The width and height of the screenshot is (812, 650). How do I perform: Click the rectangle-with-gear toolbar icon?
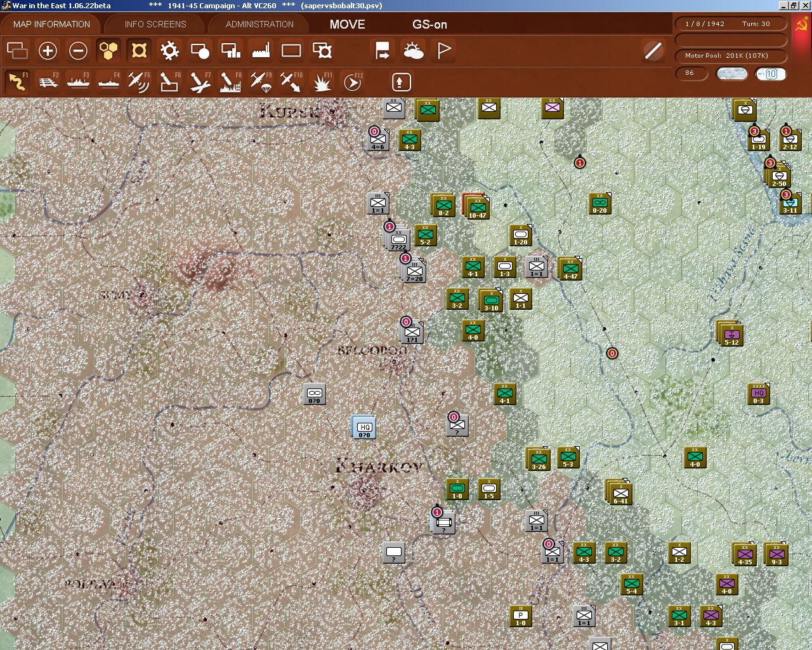point(322,50)
